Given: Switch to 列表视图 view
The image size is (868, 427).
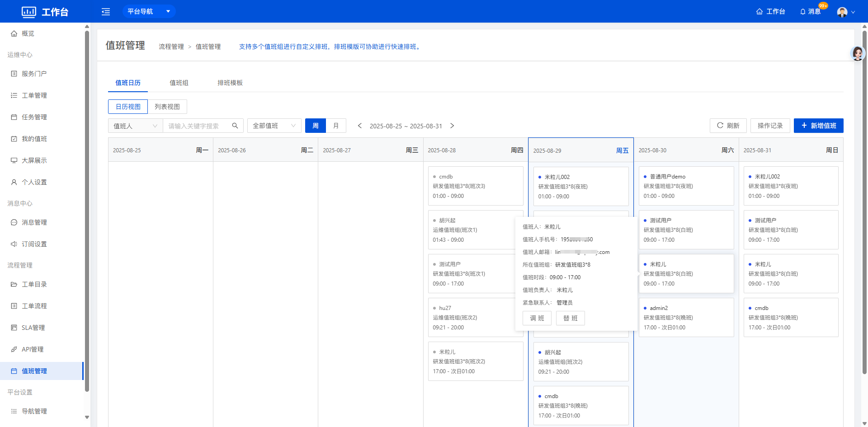Looking at the screenshot, I should click(x=167, y=107).
